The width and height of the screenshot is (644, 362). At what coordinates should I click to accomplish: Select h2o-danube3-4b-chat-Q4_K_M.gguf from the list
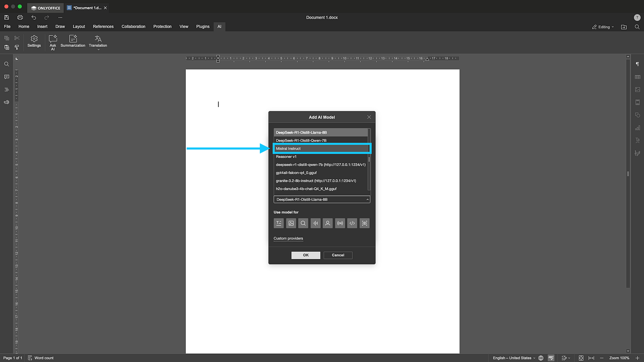[321, 189]
